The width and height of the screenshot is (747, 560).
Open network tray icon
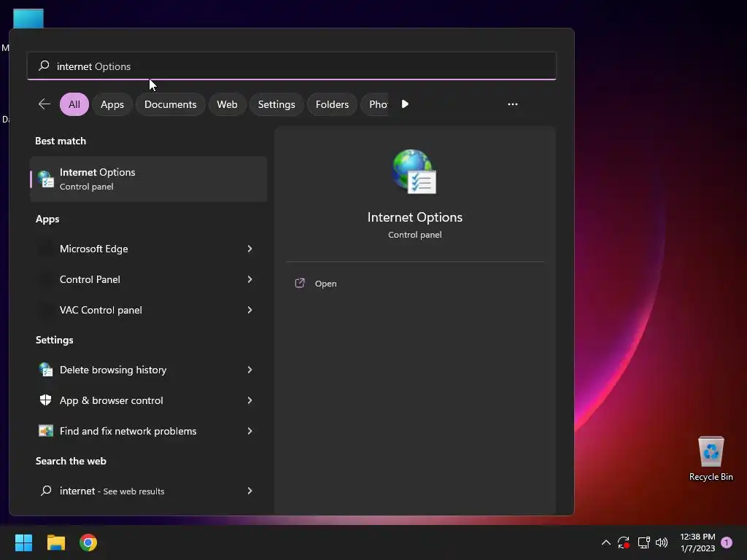point(643,542)
